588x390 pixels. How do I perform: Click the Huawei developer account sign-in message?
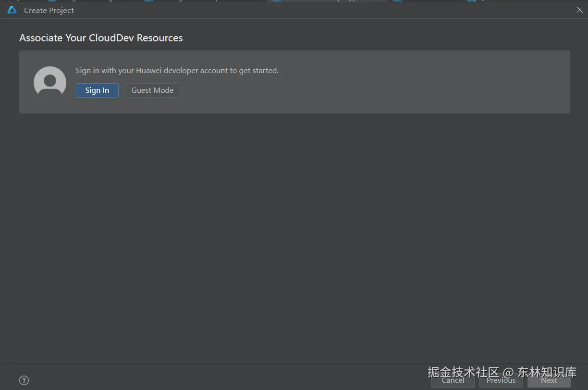tap(177, 70)
